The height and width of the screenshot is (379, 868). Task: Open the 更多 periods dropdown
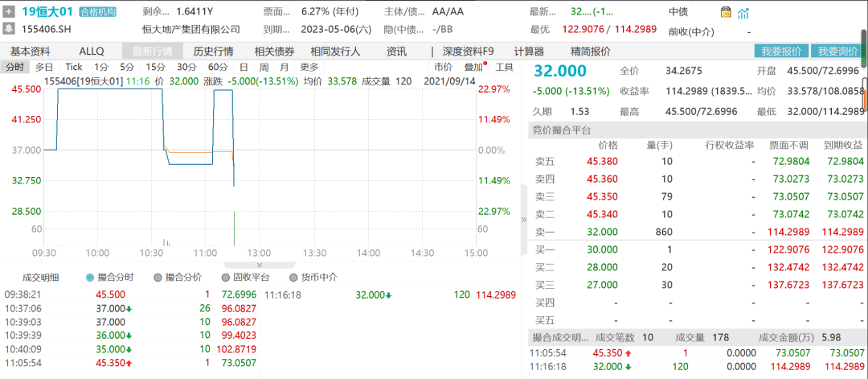tap(309, 67)
